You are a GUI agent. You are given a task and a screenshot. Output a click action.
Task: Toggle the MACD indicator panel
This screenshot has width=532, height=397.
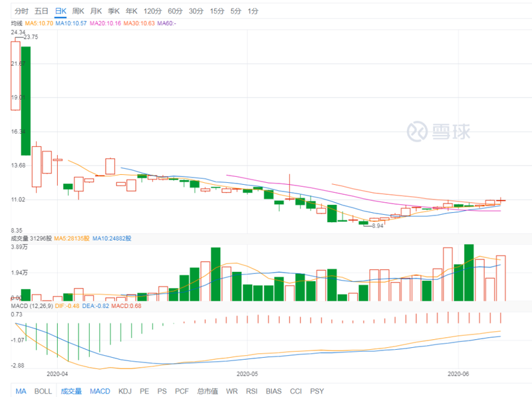(x=100, y=391)
